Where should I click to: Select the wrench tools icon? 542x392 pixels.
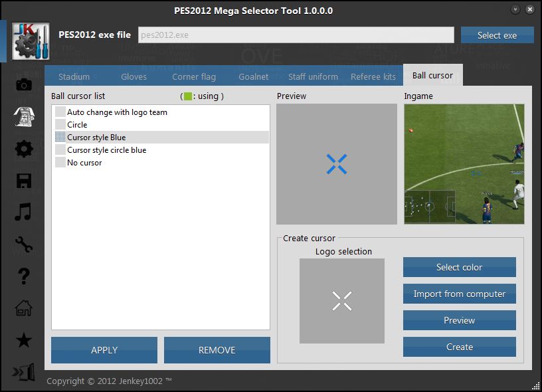(24, 245)
